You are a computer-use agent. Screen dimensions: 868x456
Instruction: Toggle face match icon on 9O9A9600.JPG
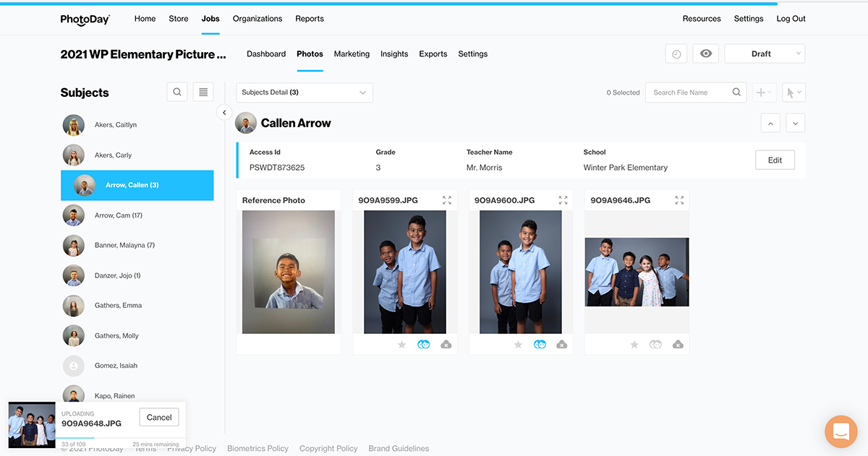(x=540, y=345)
